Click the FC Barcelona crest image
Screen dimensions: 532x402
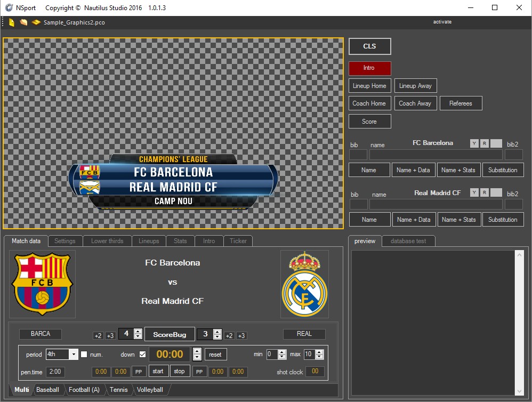pos(43,284)
